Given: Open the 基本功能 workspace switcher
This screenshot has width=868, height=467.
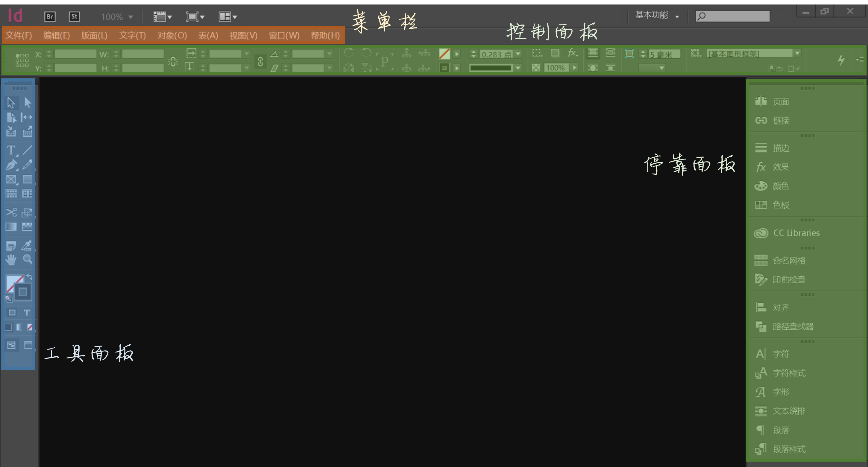Looking at the screenshot, I should point(657,15).
